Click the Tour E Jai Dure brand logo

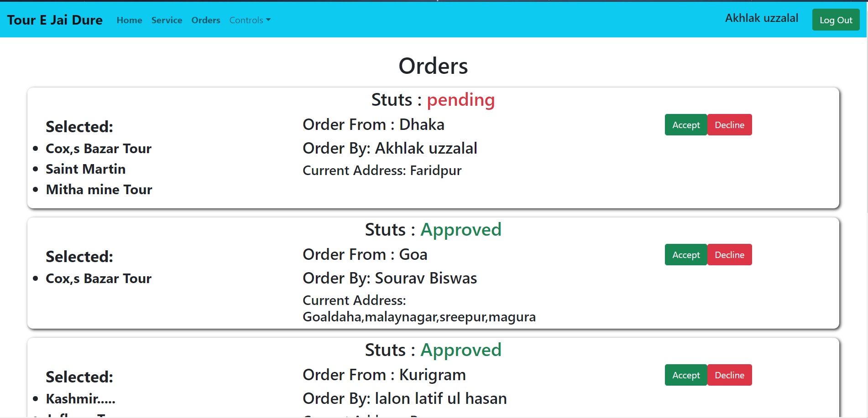click(55, 20)
